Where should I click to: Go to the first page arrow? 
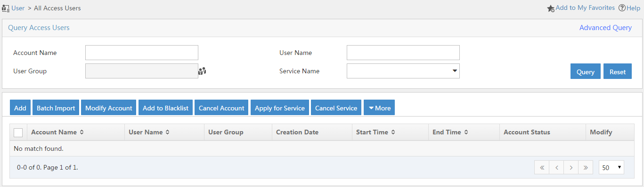click(542, 167)
